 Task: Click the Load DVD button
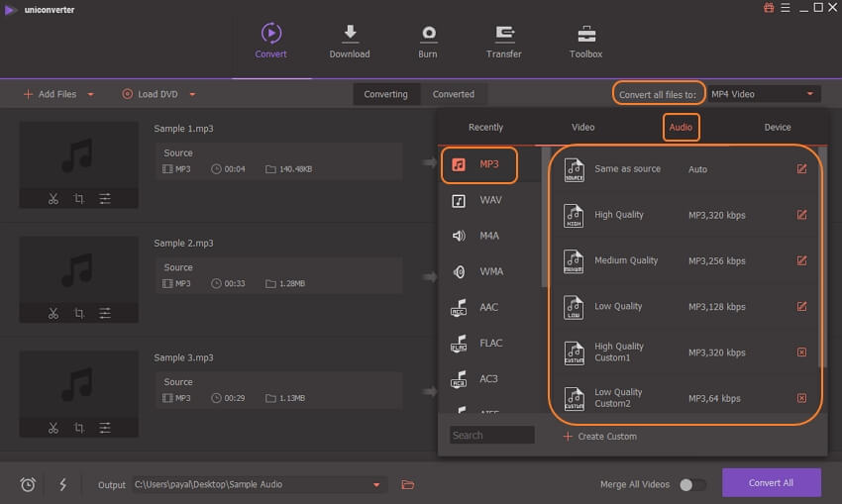tap(151, 94)
